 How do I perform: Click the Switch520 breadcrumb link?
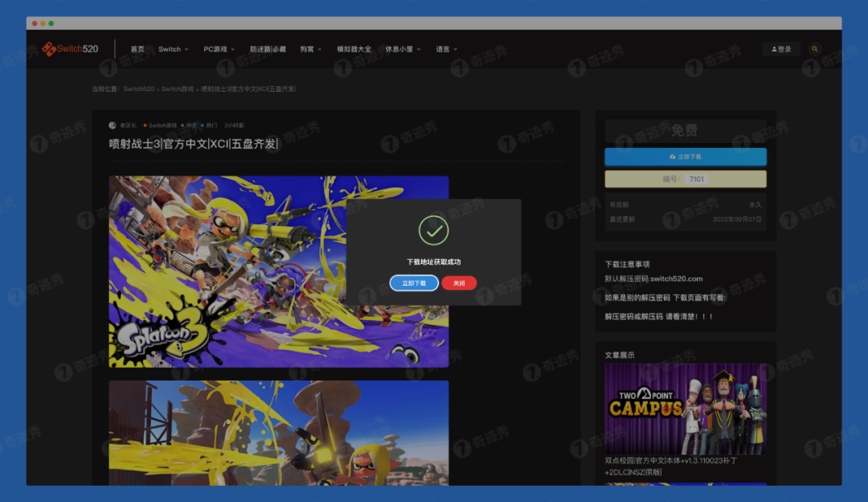coord(138,88)
